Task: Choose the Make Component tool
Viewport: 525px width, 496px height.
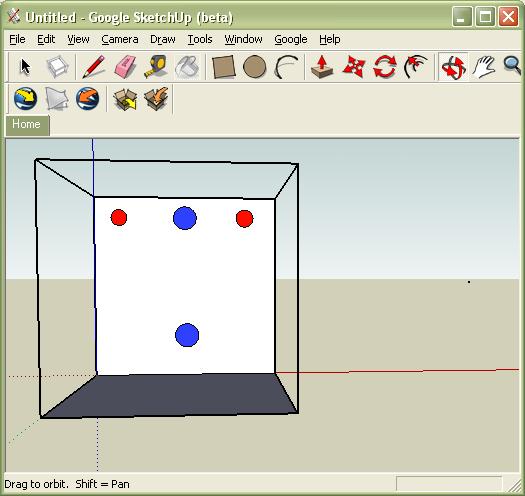Action: pos(57,67)
